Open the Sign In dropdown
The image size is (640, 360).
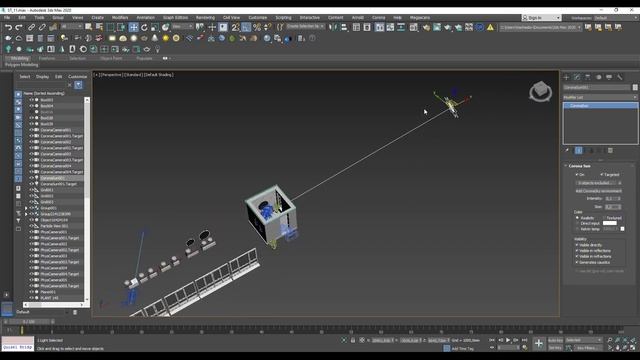541,18
